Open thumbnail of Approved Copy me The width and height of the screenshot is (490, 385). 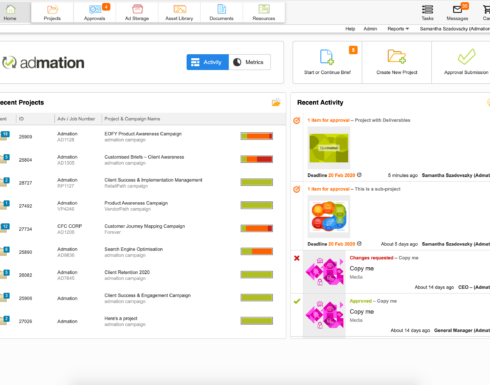[x=324, y=315]
